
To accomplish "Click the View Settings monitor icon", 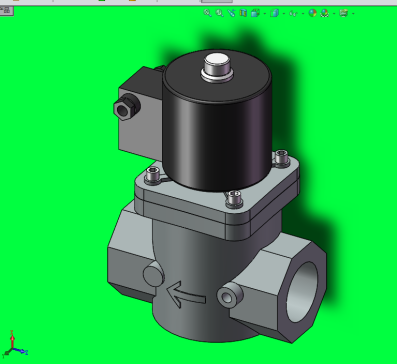I will (x=343, y=13).
